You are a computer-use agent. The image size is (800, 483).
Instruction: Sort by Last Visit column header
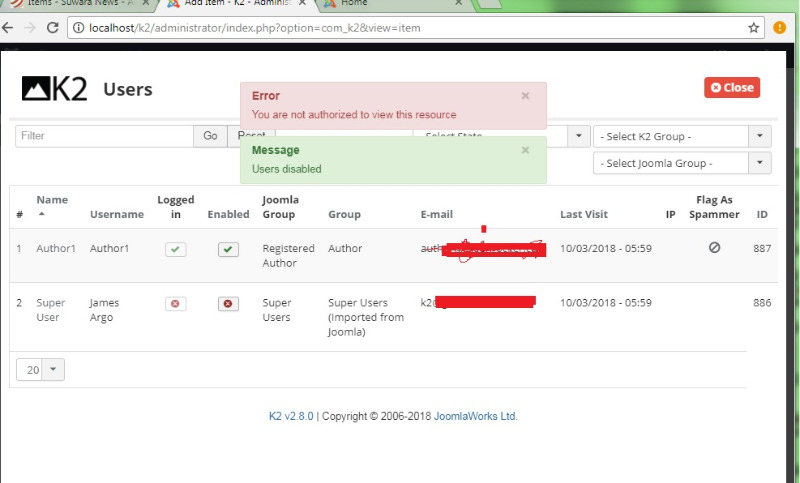(584, 214)
